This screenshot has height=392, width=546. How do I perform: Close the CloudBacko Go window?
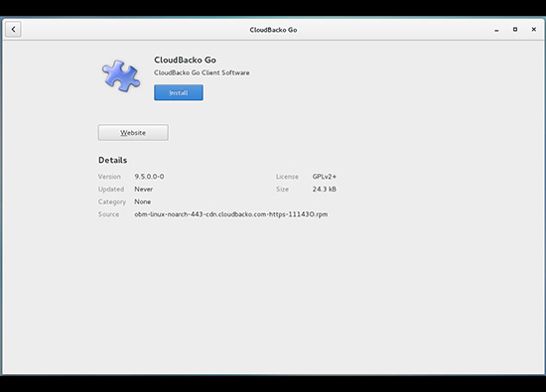[533, 30]
